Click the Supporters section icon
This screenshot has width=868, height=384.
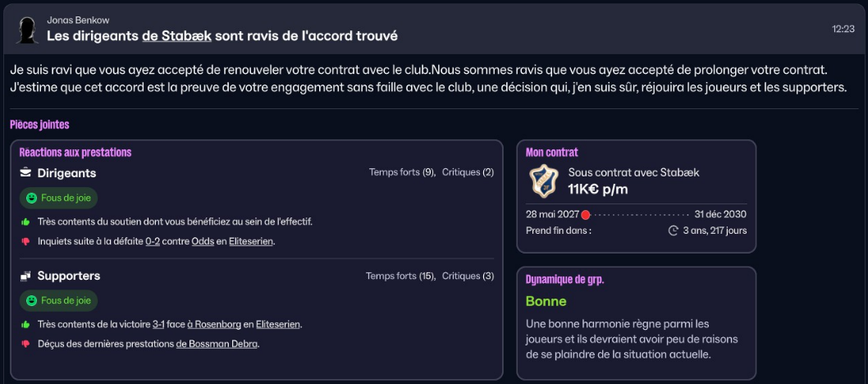(25, 276)
